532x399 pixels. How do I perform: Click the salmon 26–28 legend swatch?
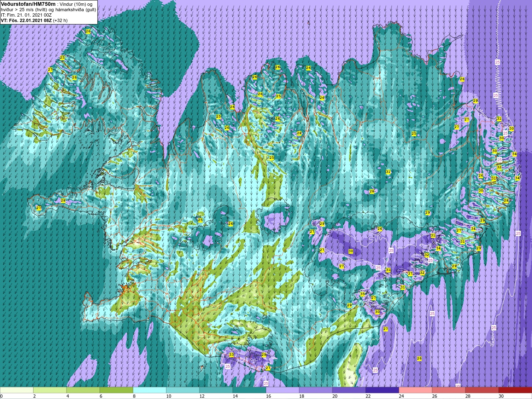click(x=449, y=390)
